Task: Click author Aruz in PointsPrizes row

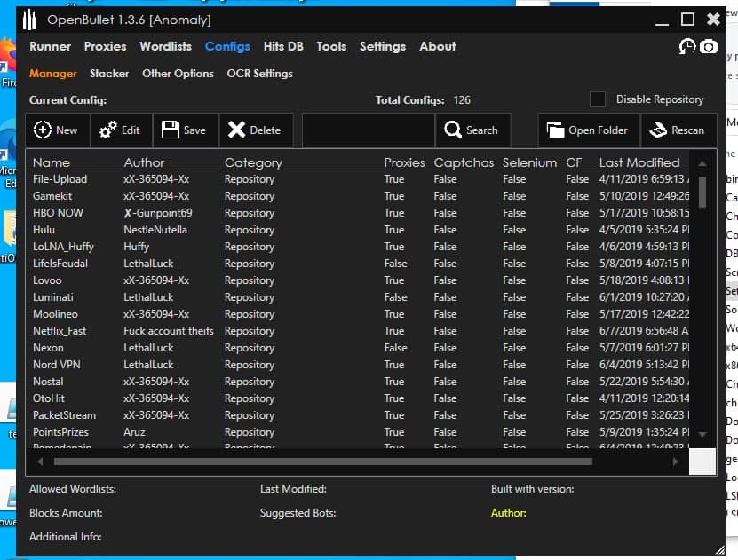Action: (x=135, y=432)
